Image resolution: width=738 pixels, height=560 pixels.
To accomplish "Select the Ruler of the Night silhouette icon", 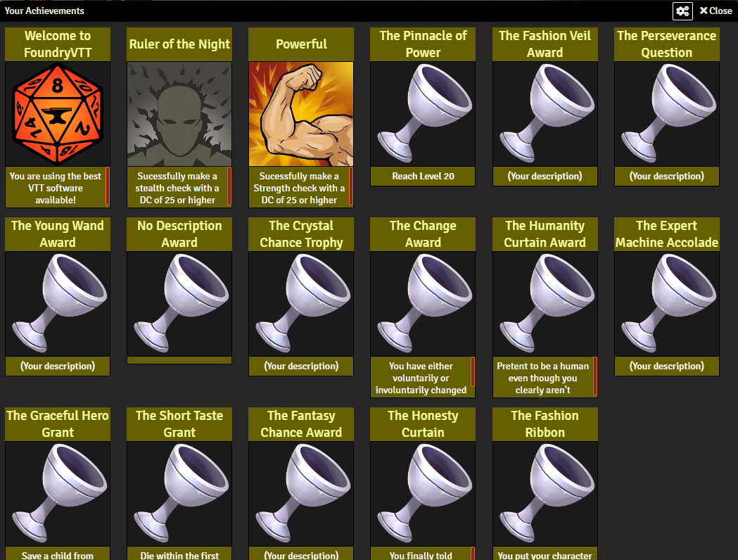I will pos(179,114).
